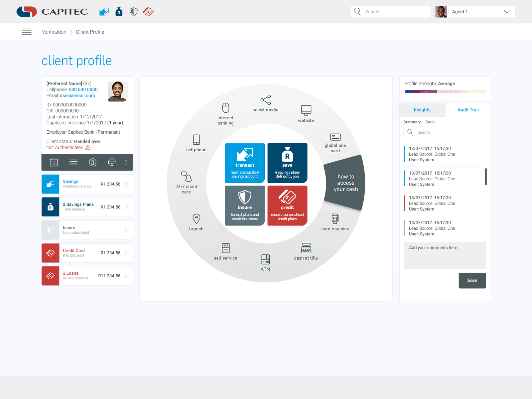Screen dimensions: 532x399
Task: Select the social media channel
Action: pyautogui.click(x=265, y=104)
